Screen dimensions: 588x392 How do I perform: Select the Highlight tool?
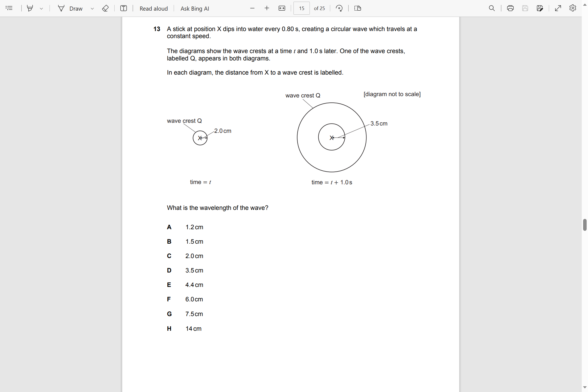point(30,8)
